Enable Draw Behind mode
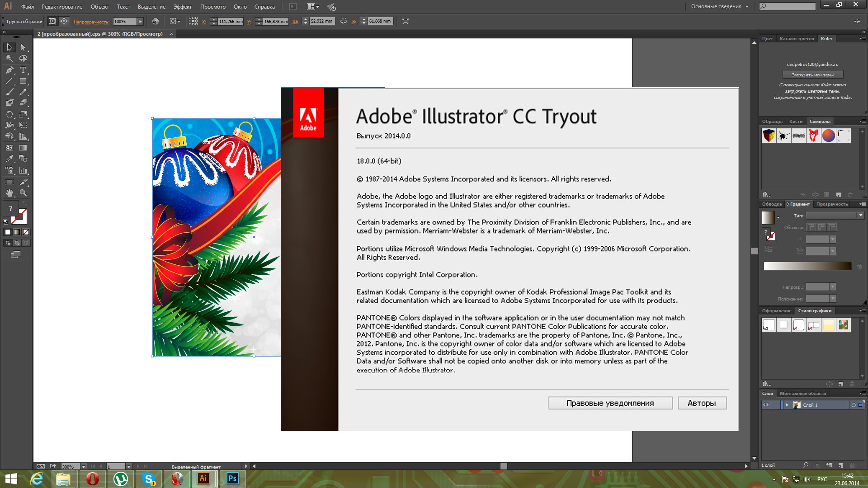Viewport: 868px width, 488px height. click(x=17, y=243)
